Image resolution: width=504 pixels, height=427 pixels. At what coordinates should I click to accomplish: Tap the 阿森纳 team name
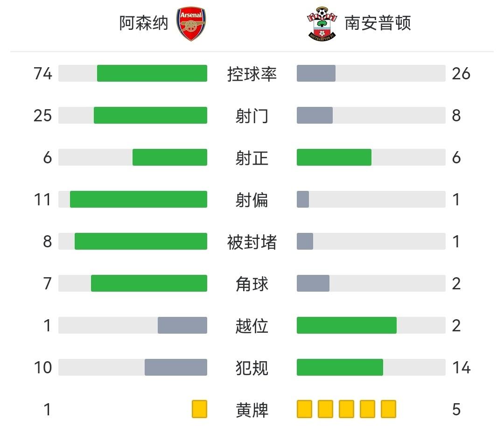pyautogui.click(x=143, y=23)
